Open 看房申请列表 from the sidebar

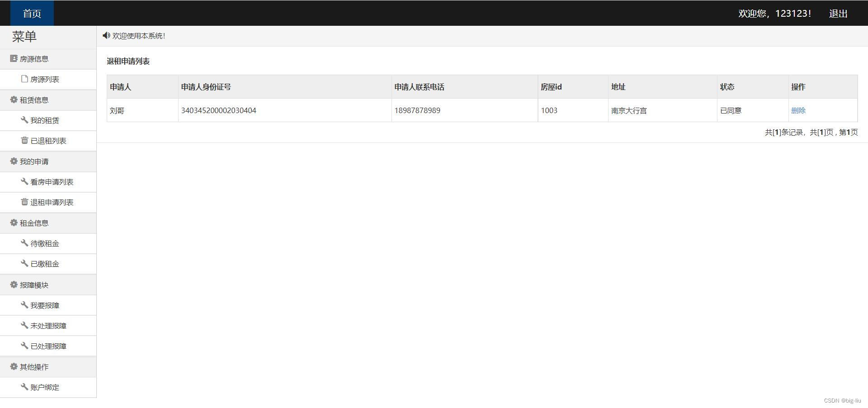(x=52, y=182)
